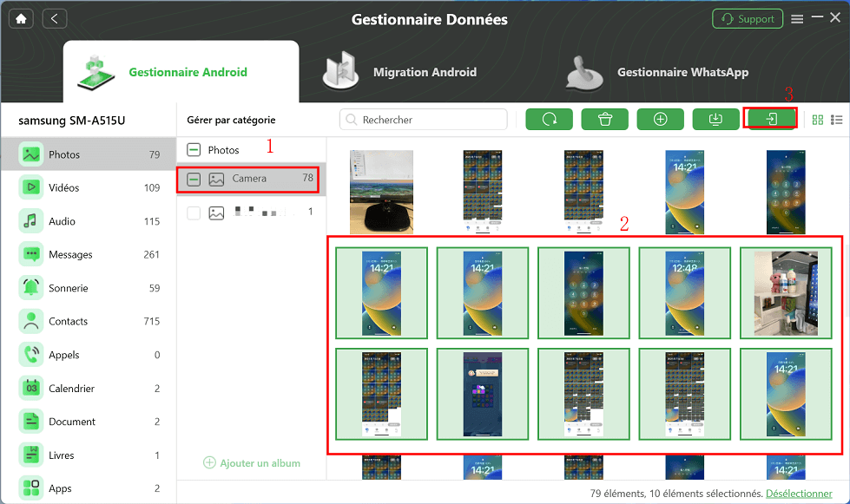This screenshot has height=504, width=850.
Task: Check the unchecked blurred album checkbox
Action: (194, 213)
